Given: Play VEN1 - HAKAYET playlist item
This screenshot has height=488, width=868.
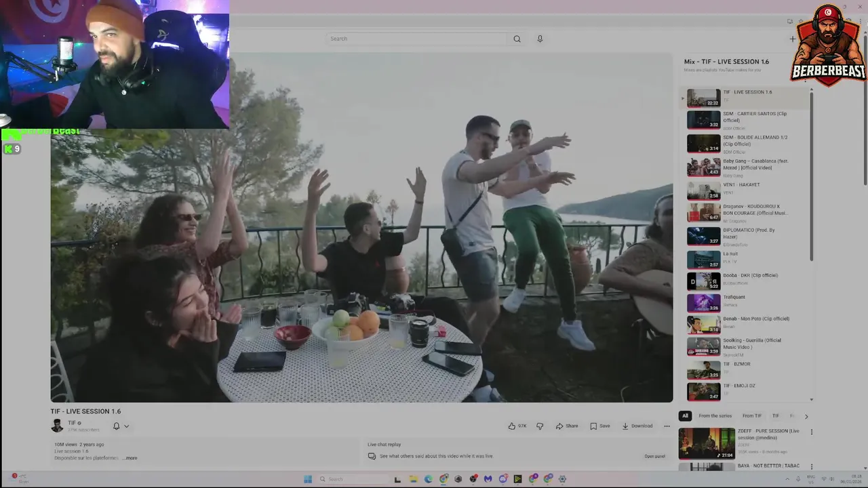Looking at the screenshot, I should (x=746, y=190).
